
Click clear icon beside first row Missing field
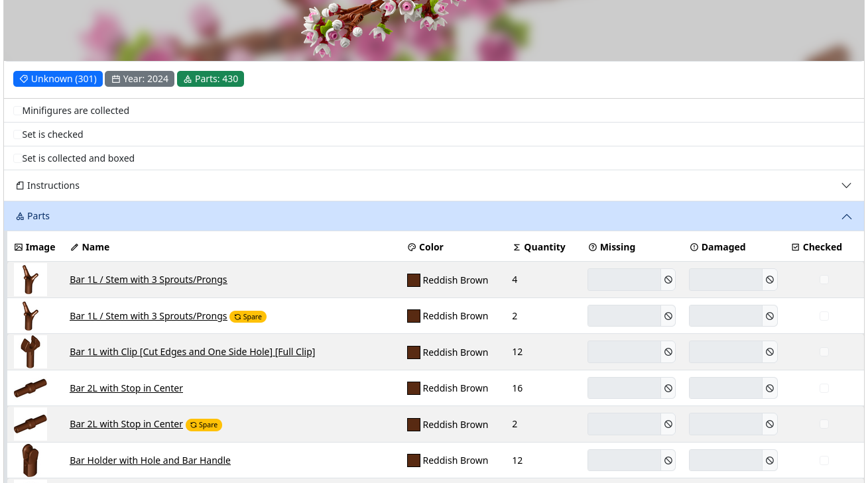coord(668,280)
